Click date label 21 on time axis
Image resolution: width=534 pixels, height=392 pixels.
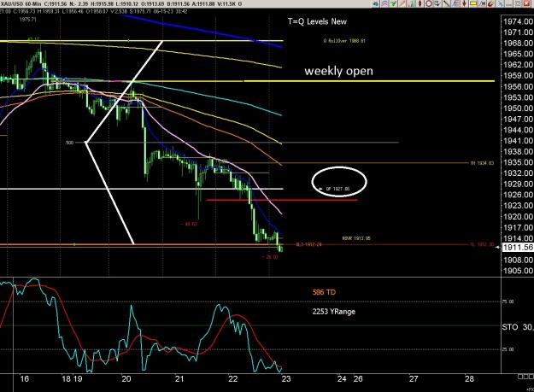[x=179, y=378]
